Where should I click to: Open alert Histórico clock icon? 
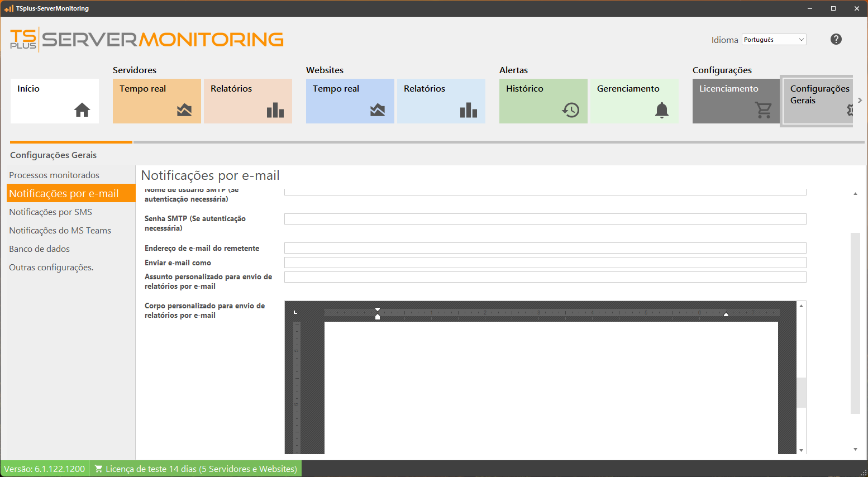click(x=571, y=110)
